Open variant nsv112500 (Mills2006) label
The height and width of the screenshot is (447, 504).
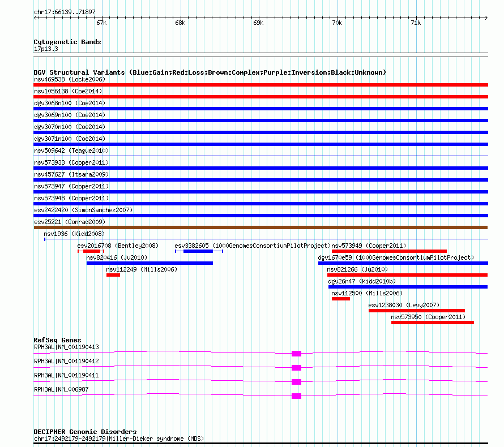click(367, 293)
